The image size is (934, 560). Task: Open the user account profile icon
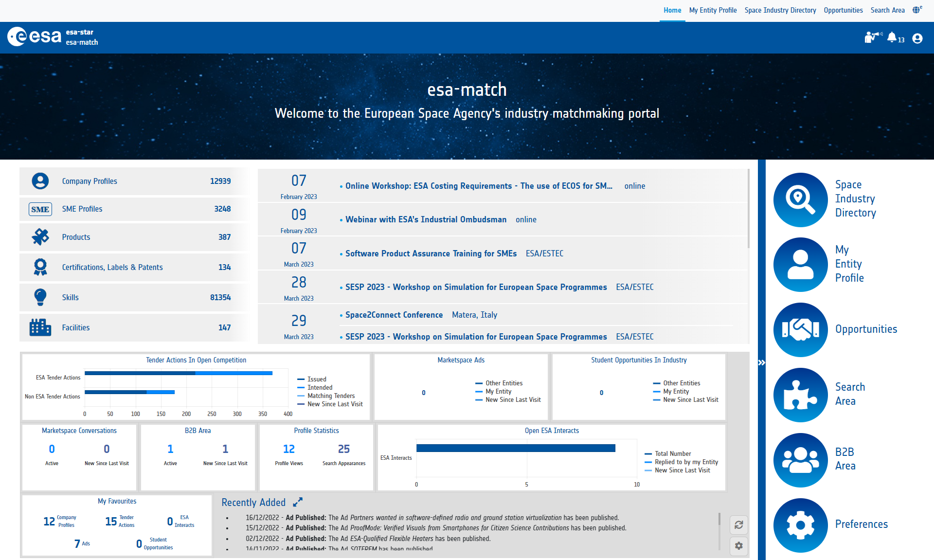coord(917,38)
